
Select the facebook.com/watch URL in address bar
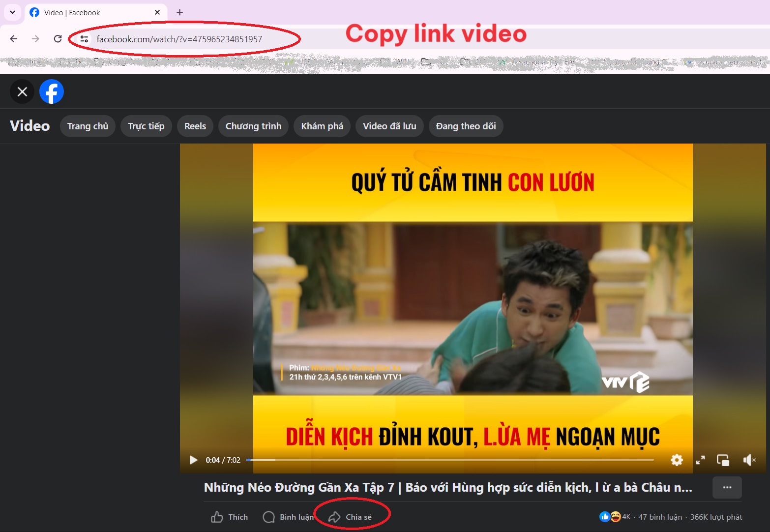coord(179,39)
